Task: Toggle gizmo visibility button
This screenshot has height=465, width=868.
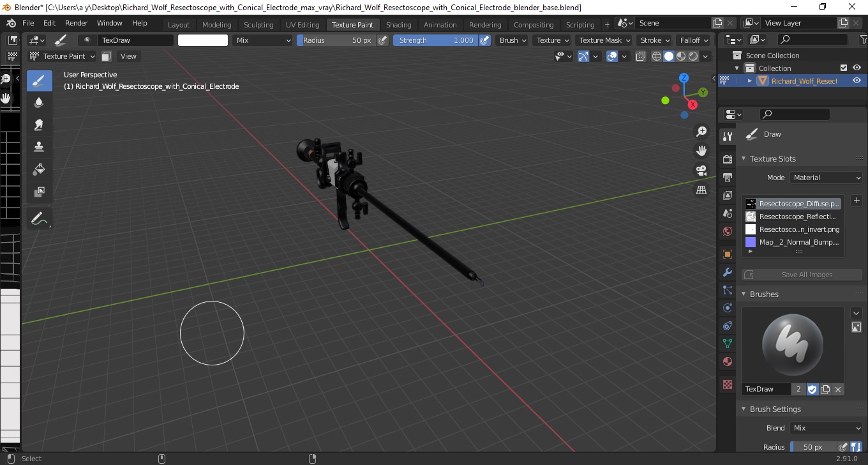Action: (583, 56)
